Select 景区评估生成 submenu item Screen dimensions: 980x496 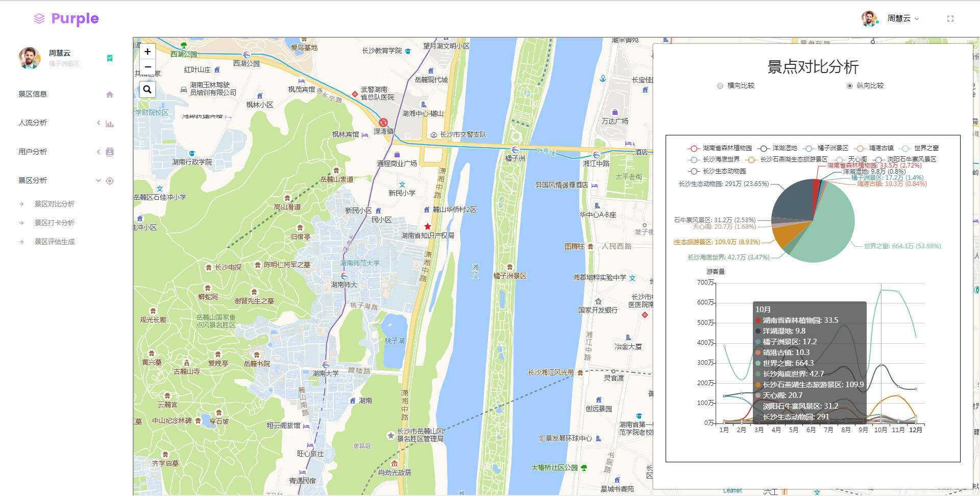tap(55, 242)
